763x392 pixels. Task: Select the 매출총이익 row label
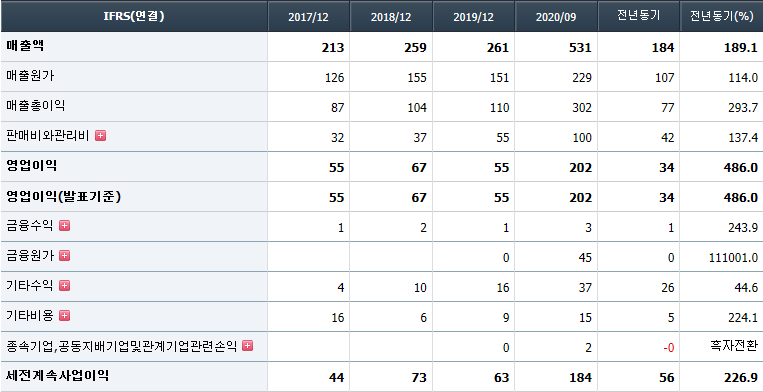[36, 106]
